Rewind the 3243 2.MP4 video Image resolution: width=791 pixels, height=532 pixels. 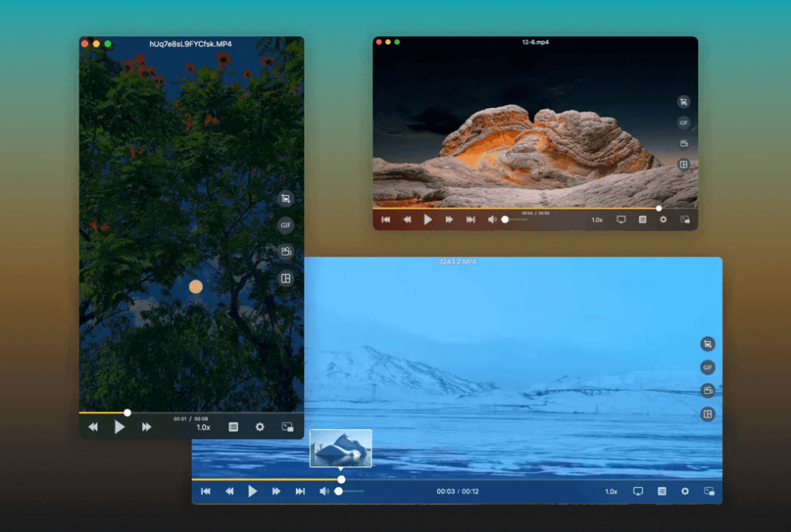coord(229,491)
